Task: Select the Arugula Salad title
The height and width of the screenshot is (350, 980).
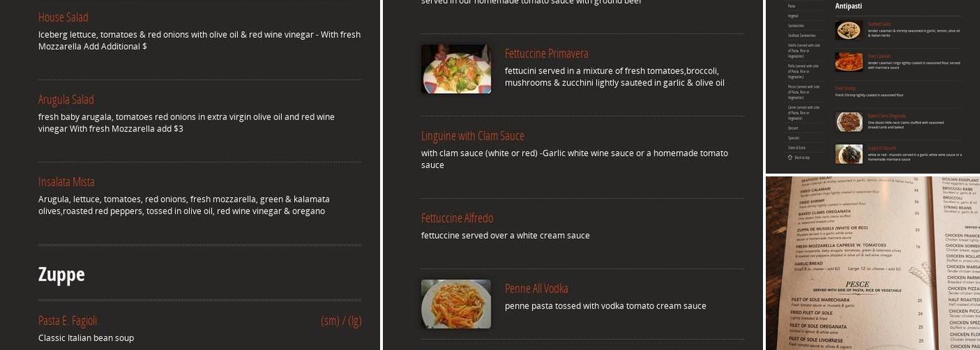Action: tap(66, 99)
